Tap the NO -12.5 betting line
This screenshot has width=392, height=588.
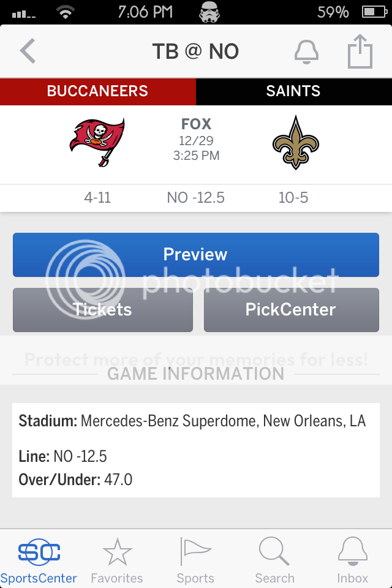pyautogui.click(x=195, y=198)
